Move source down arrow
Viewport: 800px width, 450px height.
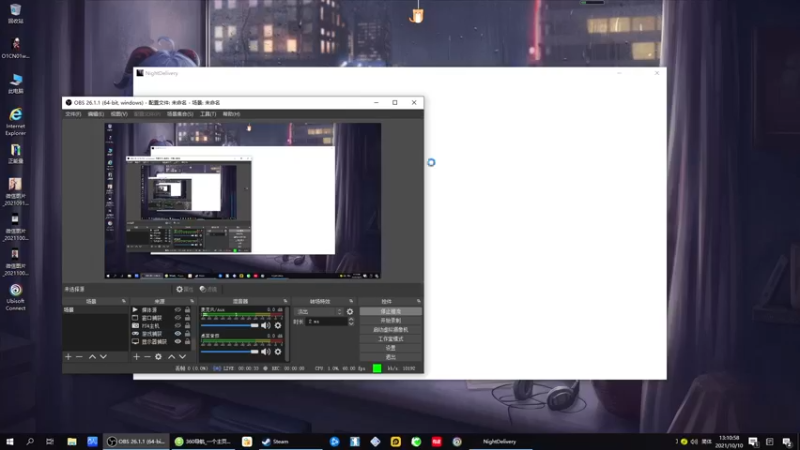[182, 357]
